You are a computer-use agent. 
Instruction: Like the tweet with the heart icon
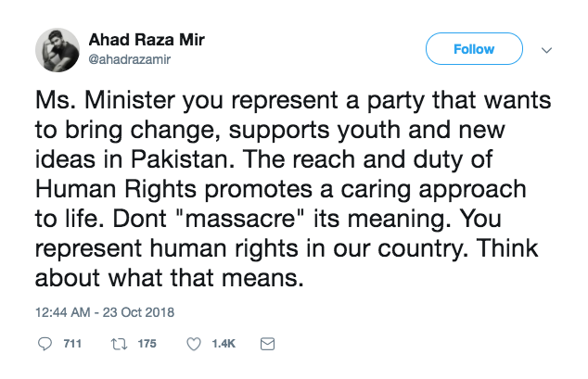pos(194,344)
